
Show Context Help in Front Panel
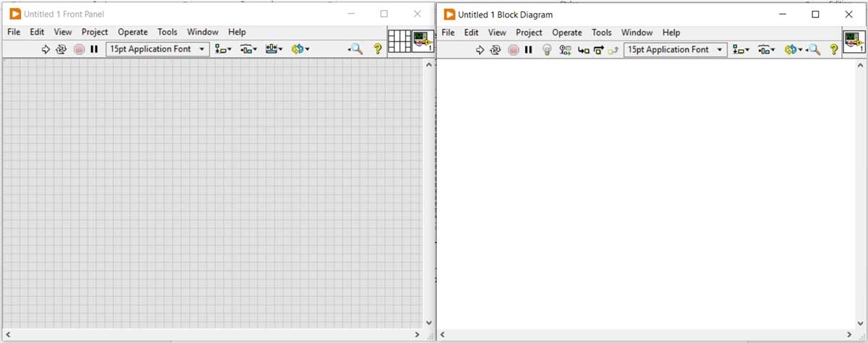click(377, 49)
